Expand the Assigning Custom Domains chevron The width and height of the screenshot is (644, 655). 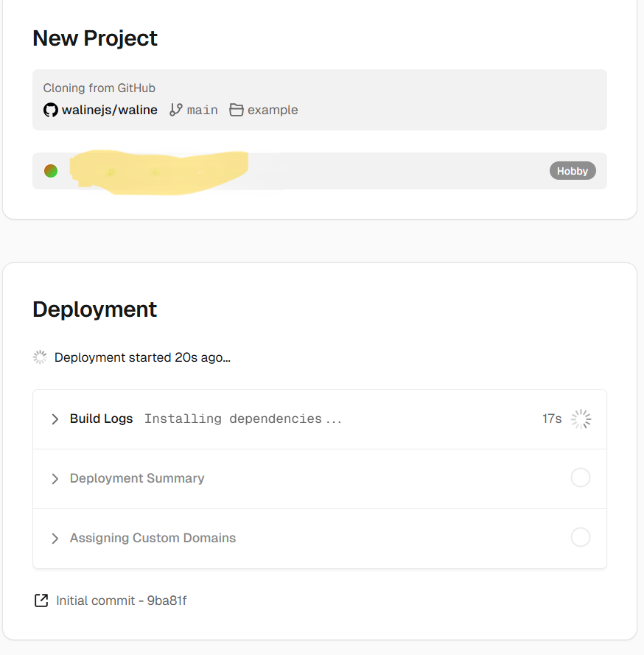[x=55, y=539]
